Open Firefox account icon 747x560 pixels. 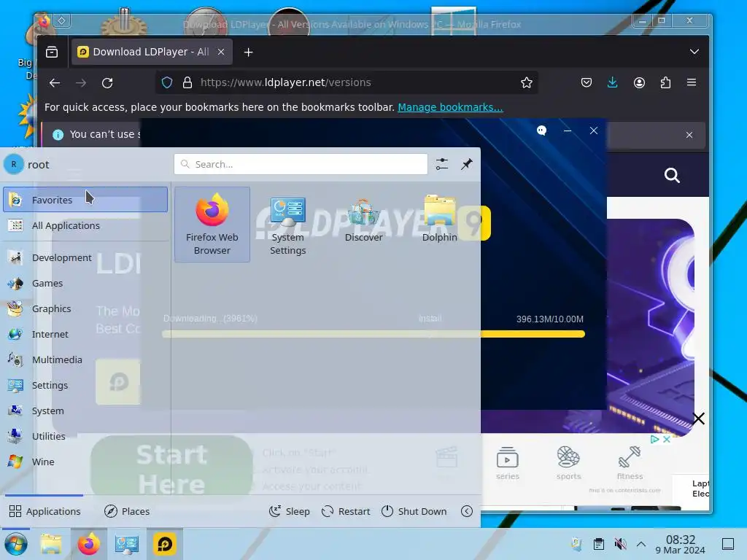[639, 82]
